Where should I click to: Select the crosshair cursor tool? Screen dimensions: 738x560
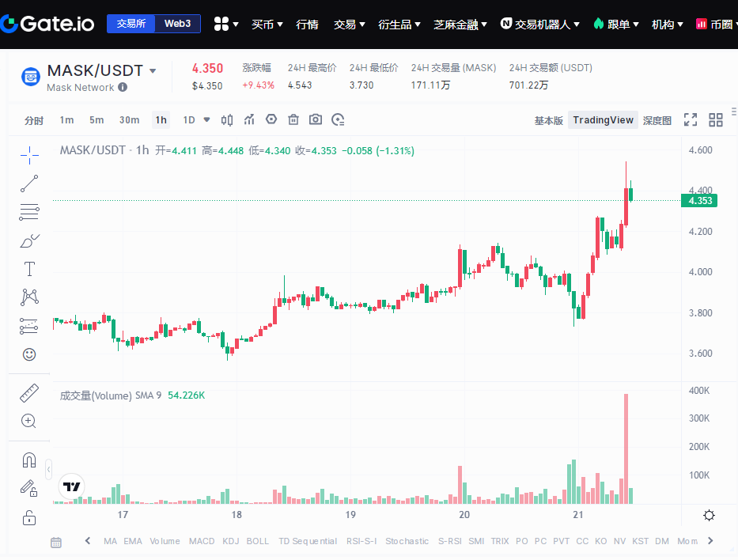pyautogui.click(x=29, y=155)
